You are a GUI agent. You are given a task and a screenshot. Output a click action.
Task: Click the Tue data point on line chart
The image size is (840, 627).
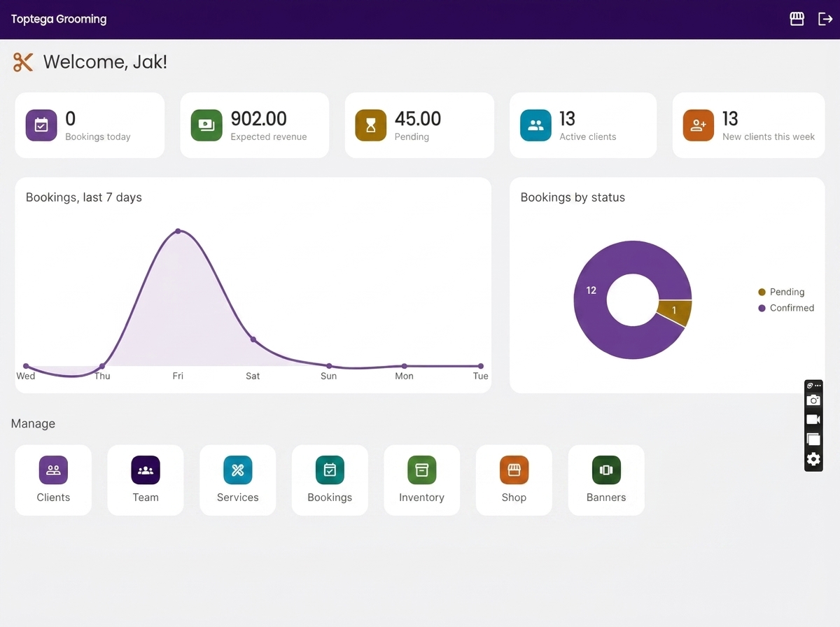click(x=481, y=366)
